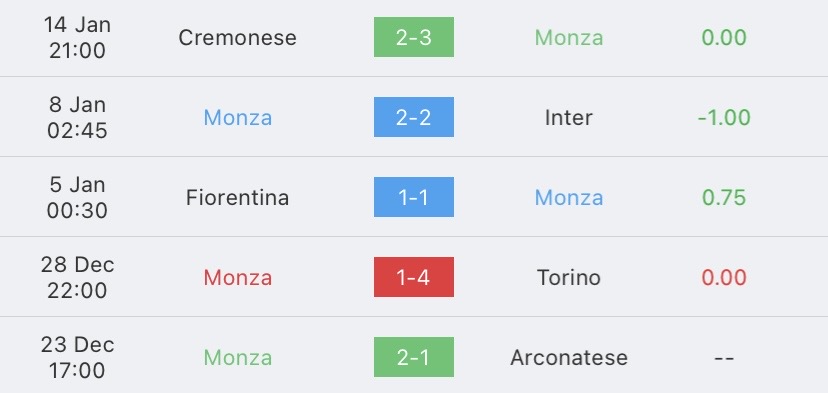Click blue Monza name in Inter row
Image resolution: width=828 pixels, height=393 pixels.
[238, 117]
